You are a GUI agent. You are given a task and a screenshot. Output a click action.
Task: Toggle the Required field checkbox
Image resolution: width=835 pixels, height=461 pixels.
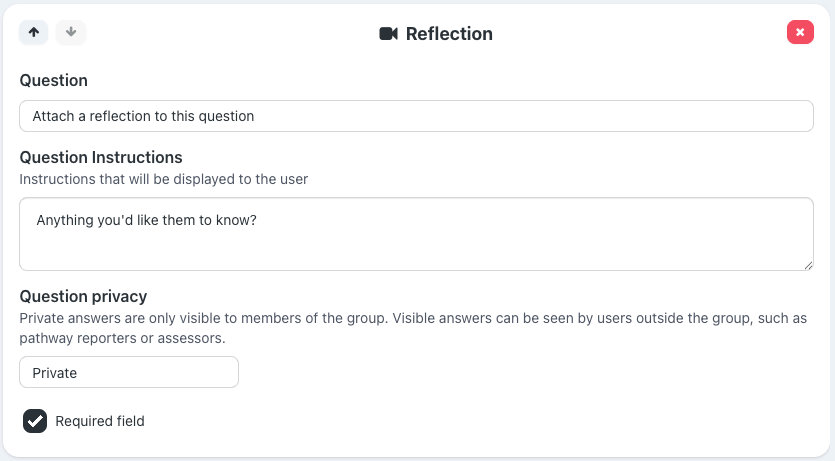35,421
